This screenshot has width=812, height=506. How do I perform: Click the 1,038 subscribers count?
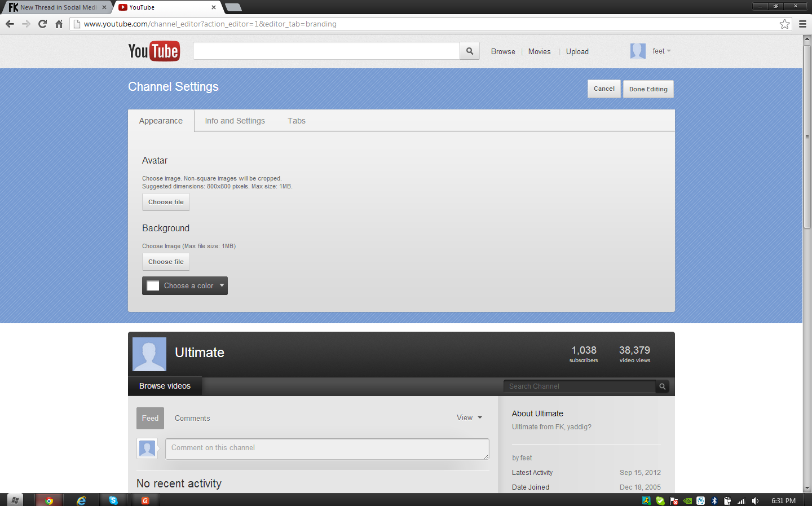coord(584,354)
